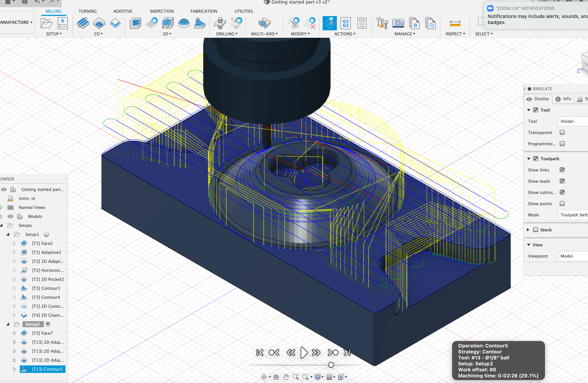
Task: Switch to the Turning tab
Action: 87,11
